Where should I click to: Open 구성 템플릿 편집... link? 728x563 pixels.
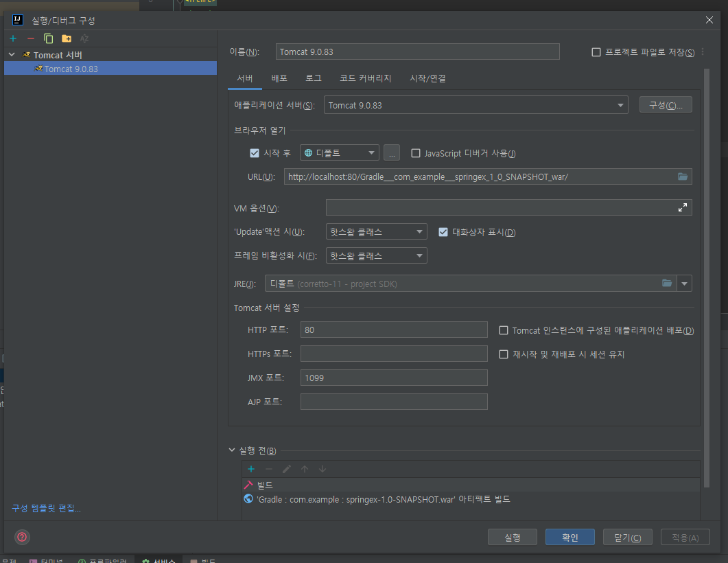coord(46,508)
